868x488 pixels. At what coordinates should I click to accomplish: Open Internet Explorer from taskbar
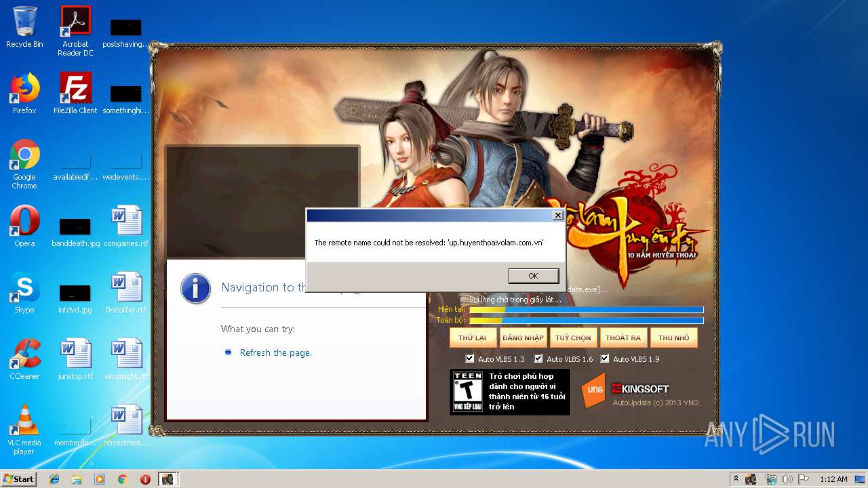click(54, 479)
